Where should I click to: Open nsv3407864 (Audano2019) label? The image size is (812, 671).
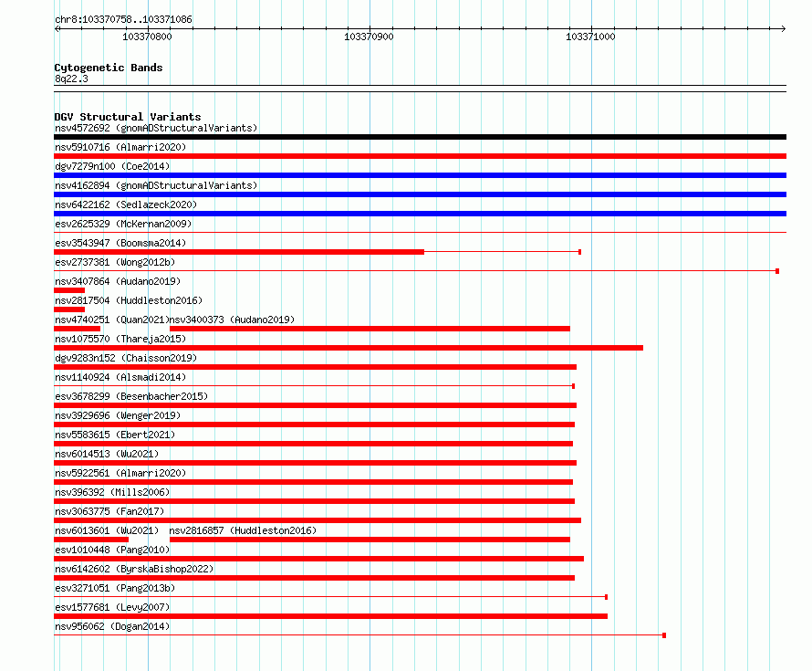click(x=118, y=281)
